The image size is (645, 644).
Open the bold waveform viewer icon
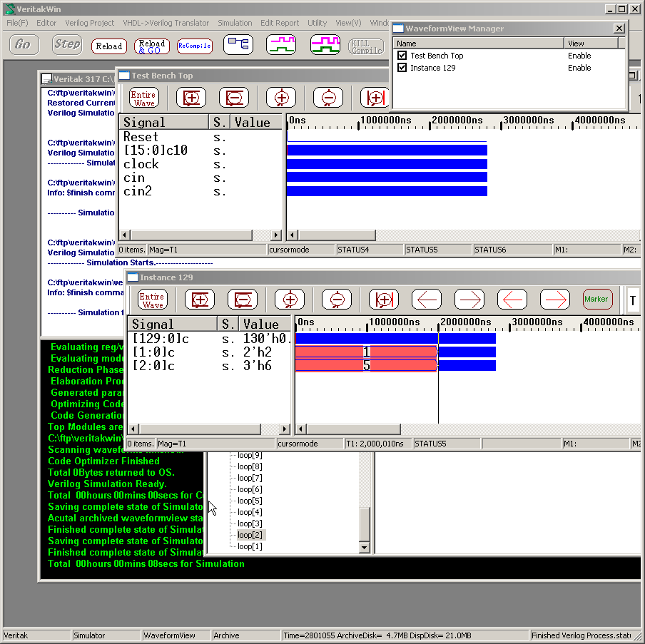325,44
